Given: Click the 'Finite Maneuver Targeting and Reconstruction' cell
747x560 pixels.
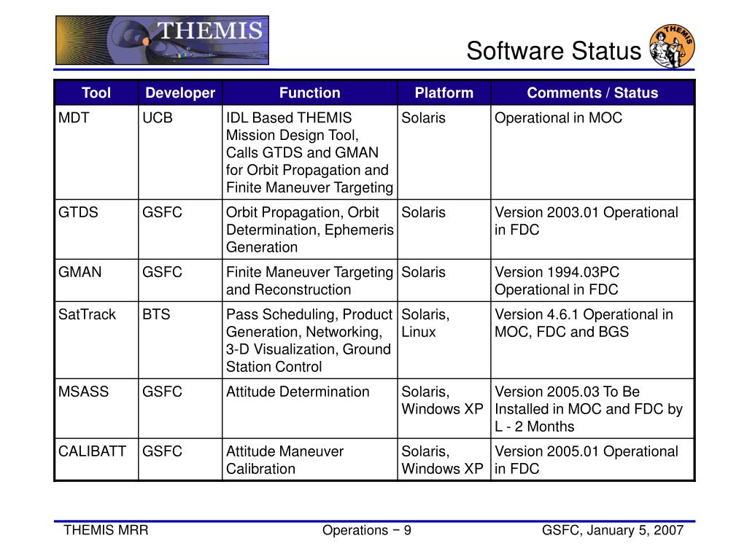Looking at the screenshot, I should [x=309, y=281].
